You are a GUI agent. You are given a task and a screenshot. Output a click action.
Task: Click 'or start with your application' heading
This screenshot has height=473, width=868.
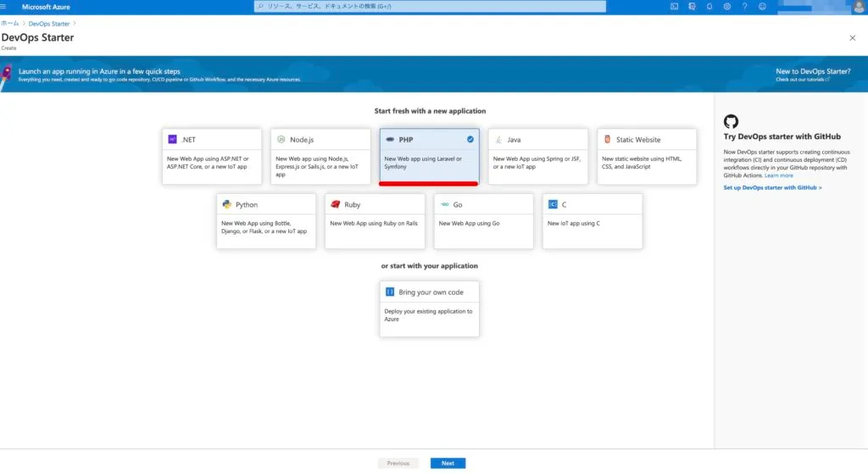click(x=429, y=266)
